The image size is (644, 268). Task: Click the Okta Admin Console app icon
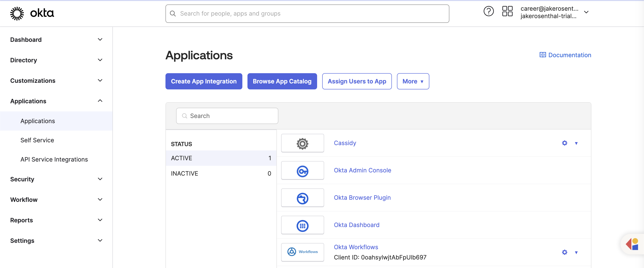pos(302,170)
